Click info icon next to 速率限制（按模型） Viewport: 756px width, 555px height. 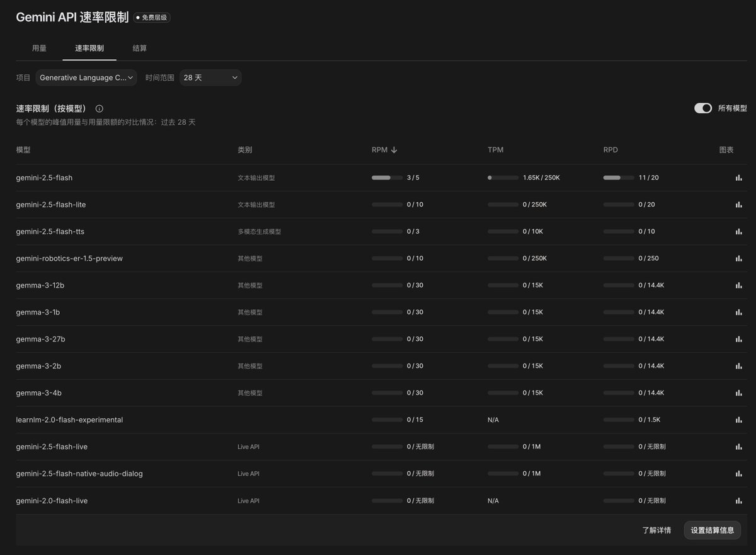[100, 108]
